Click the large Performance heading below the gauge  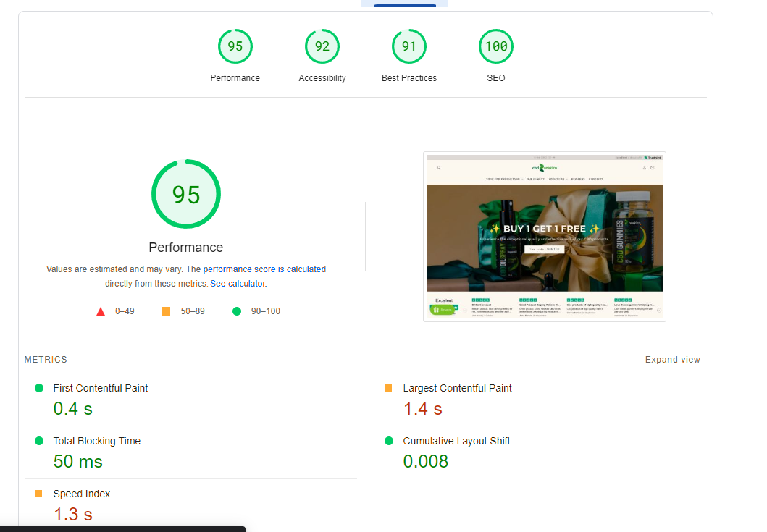(186, 248)
